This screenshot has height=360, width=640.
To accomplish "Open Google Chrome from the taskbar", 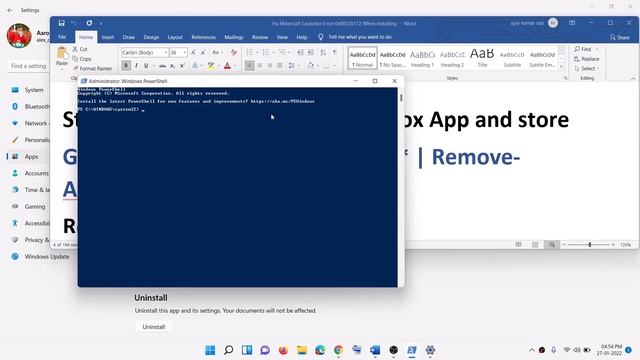I will (x=338, y=350).
